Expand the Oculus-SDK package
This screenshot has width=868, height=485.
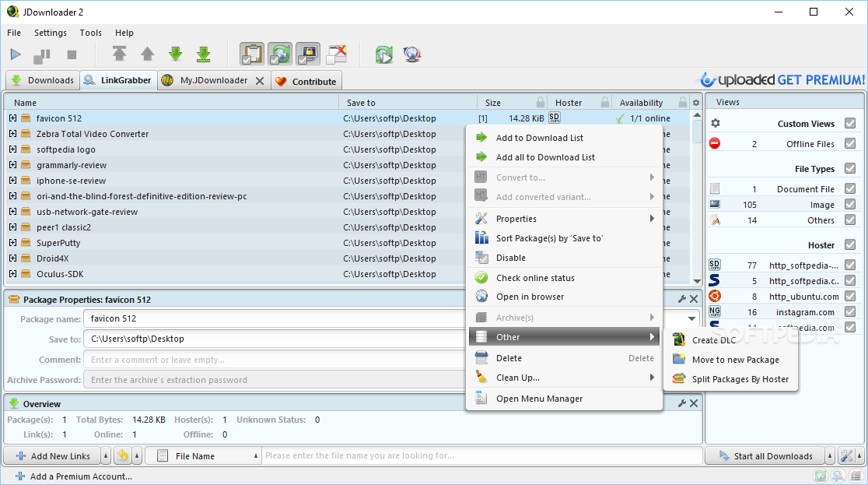tap(12, 274)
